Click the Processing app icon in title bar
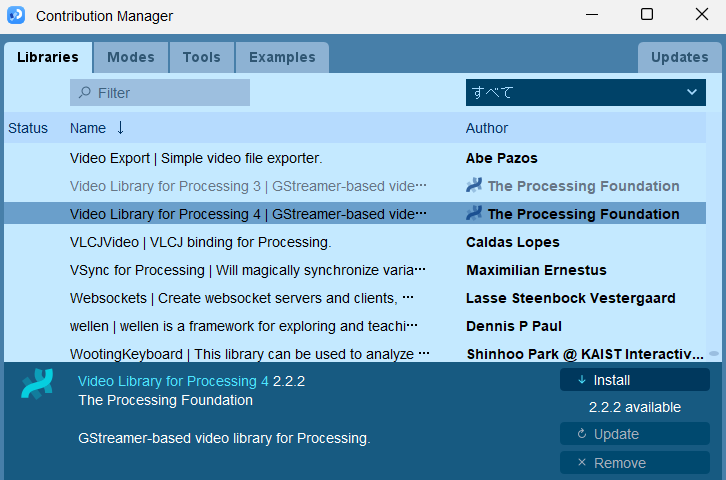The image size is (726, 480). tap(16, 15)
